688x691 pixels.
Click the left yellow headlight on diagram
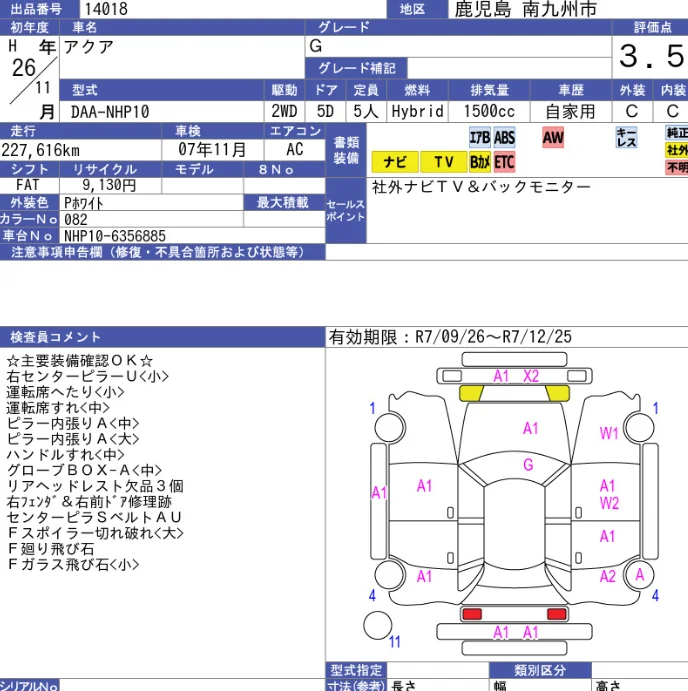click(x=469, y=394)
